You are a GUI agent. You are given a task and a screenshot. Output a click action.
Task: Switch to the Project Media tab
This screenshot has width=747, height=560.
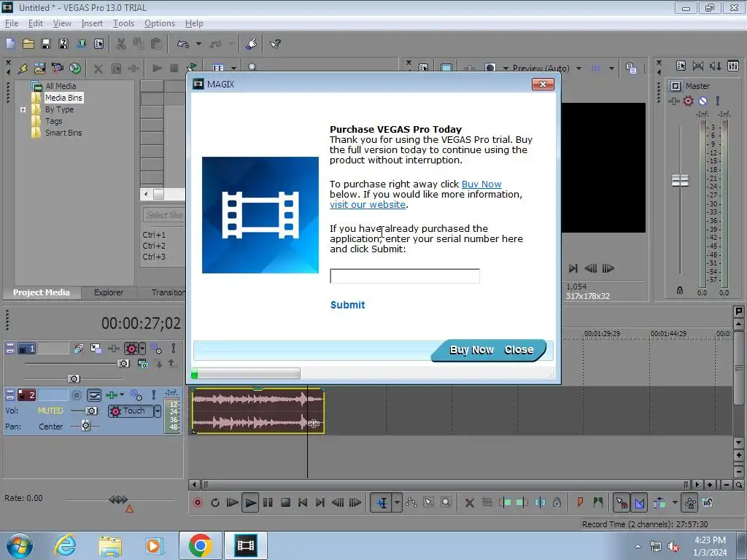coord(42,292)
